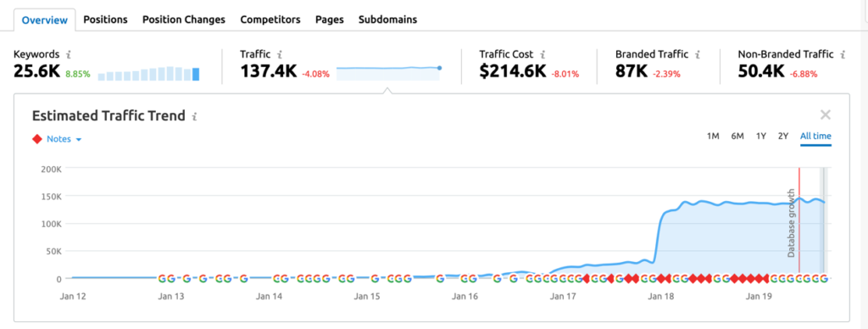
Task: Click the red diamond Notes icon
Action: pos(37,139)
